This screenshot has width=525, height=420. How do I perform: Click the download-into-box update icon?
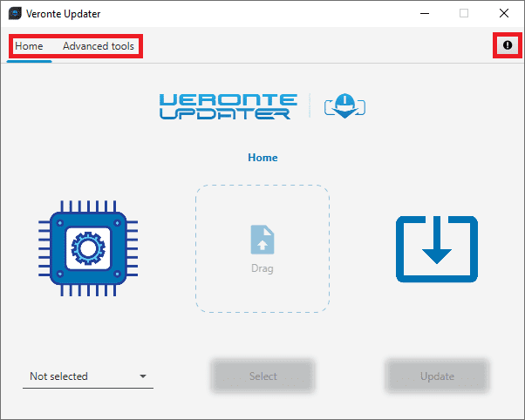pyautogui.click(x=437, y=249)
